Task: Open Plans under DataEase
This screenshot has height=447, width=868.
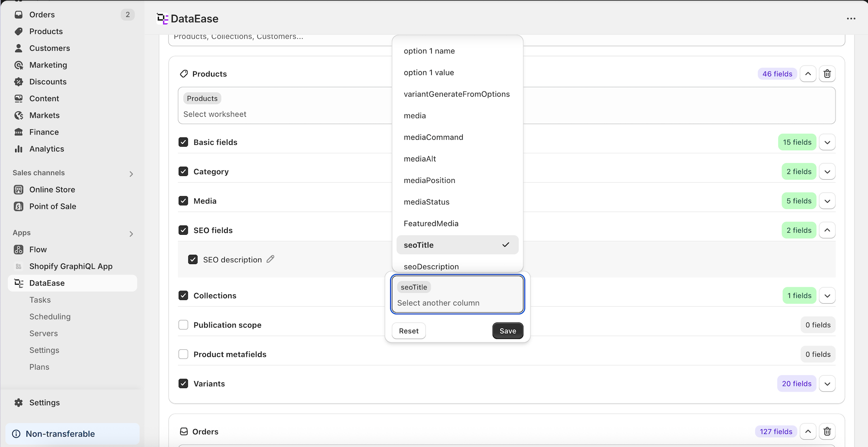Action: [39, 367]
